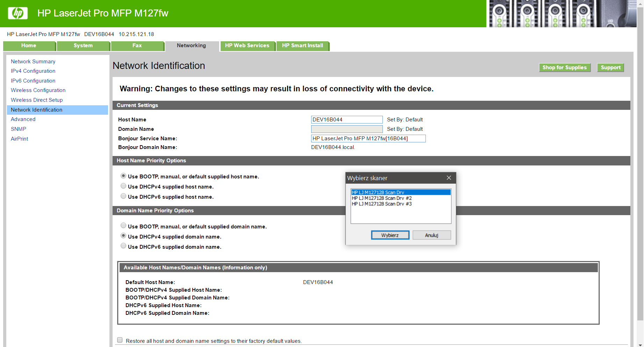Enable restore factory default name settings
Viewport: 644px width, 347px height.
[x=120, y=340]
